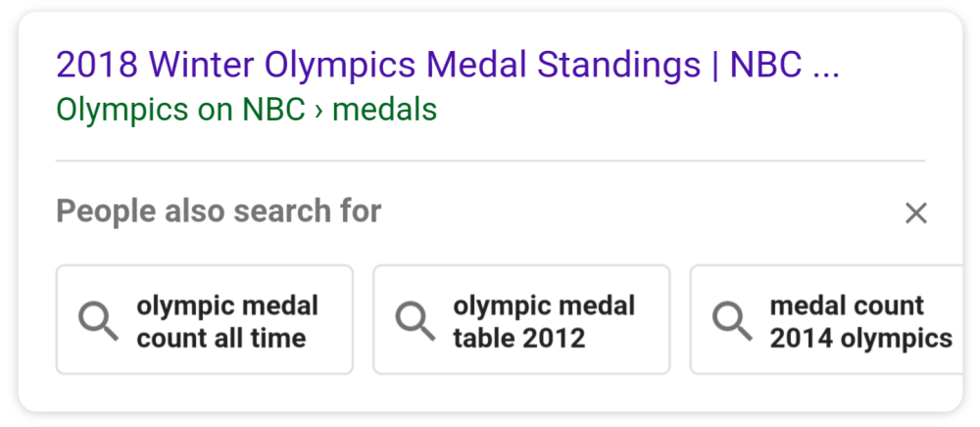Click '2014 olympics' text in the last suggestion
Image resolution: width=980 pixels, height=427 pixels.
click(860, 339)
